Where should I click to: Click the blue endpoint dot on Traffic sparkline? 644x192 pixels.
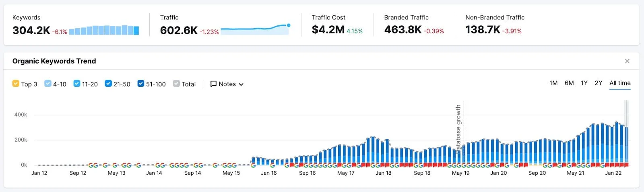tap(289, 25)
